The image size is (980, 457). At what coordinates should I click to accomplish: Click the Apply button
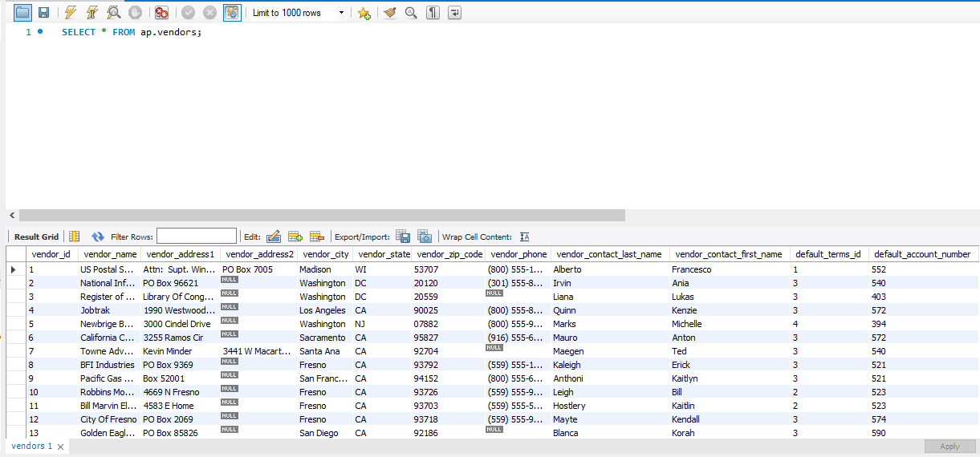click(950, 447)
